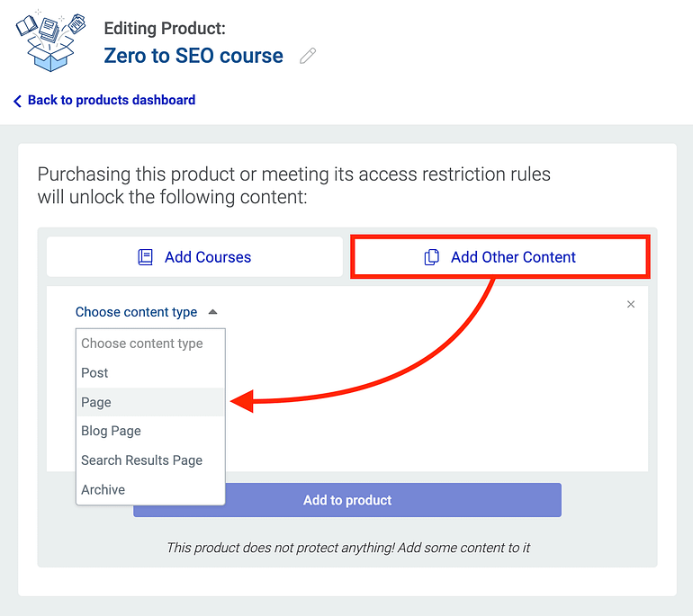The width and height of the screenshot is (693, 616).
Task: Pick Blog Page content type
Action: (x=112, y=431)
